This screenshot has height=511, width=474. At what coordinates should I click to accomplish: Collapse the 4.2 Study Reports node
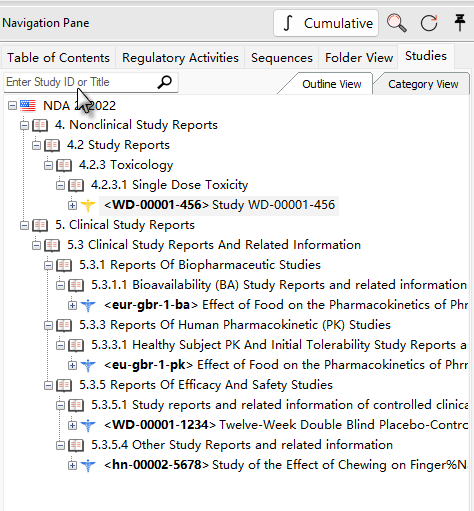tap(36, 146)
